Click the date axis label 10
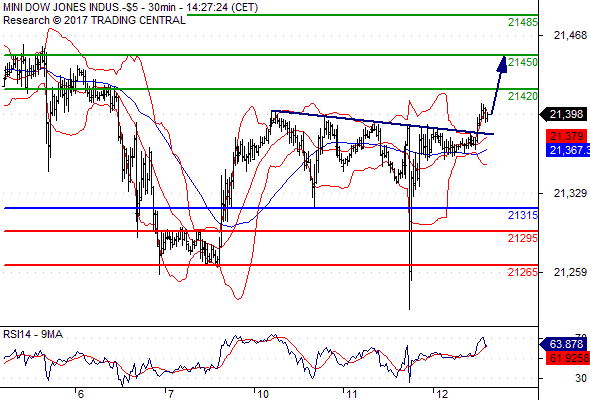Screen dimensions: 590x400 click(x=262, y=394)
